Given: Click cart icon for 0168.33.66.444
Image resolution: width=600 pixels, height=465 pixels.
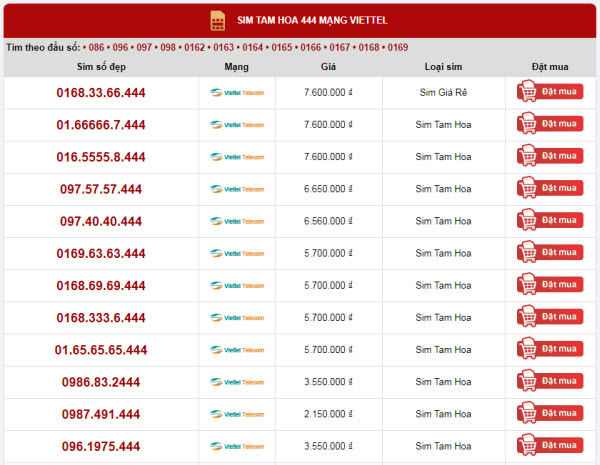Looking at the screenshot, I should [x=528, y=92].
